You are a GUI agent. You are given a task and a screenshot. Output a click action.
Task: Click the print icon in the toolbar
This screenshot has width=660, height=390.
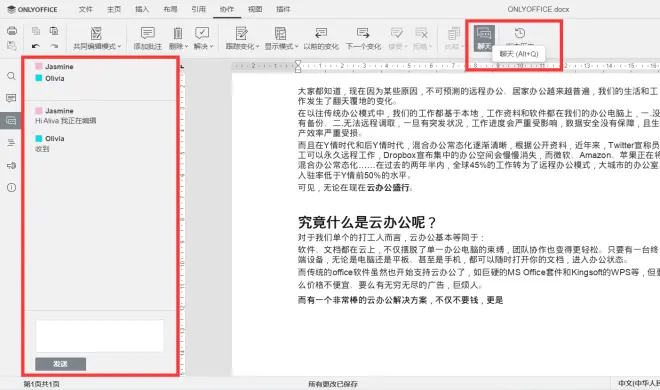pos(12,31)
